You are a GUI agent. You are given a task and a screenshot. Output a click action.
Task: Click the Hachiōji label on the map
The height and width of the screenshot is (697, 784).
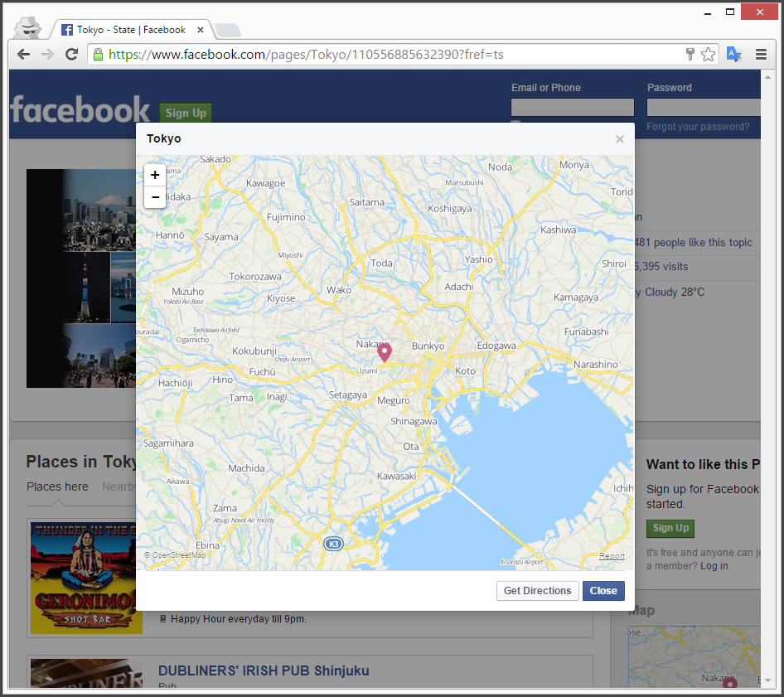tap(175, 384)
